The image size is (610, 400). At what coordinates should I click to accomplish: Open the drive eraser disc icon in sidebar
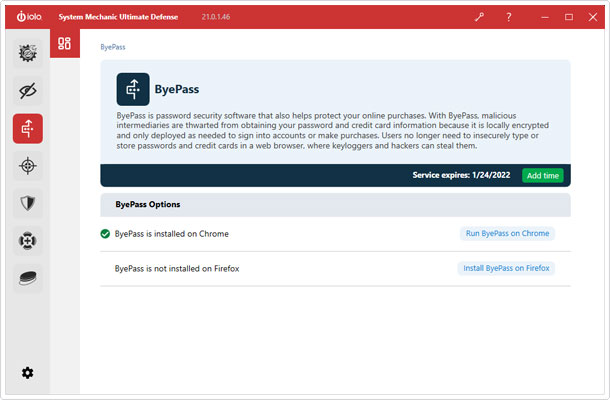click(x=28, y=278)
